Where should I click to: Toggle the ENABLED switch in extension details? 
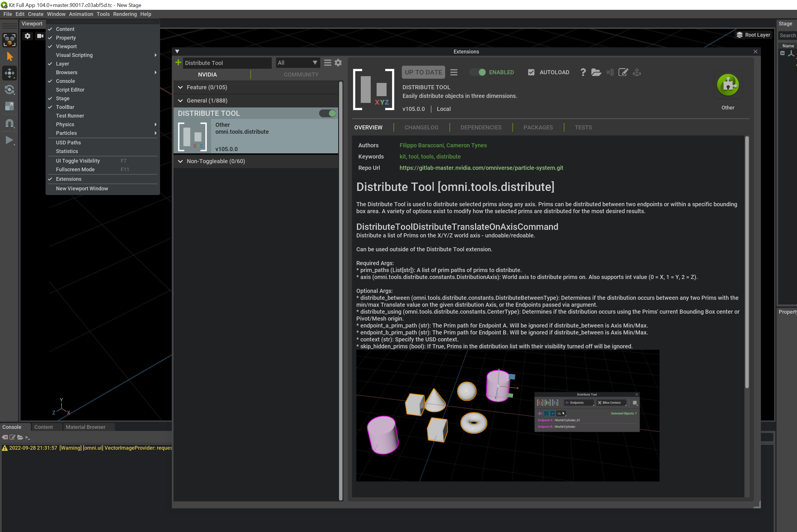click(x=478, y=72)
